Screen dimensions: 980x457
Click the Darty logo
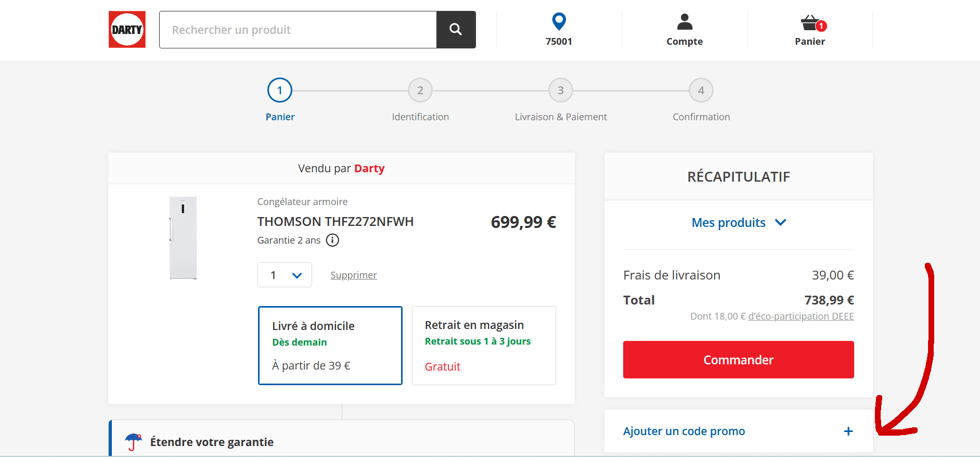pos(127,30)
